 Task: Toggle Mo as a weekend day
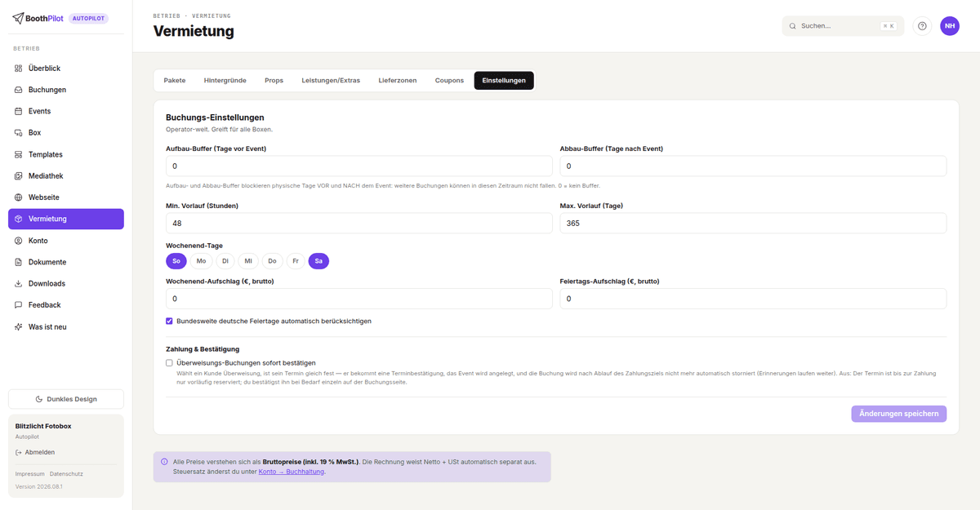click(201, 261)
